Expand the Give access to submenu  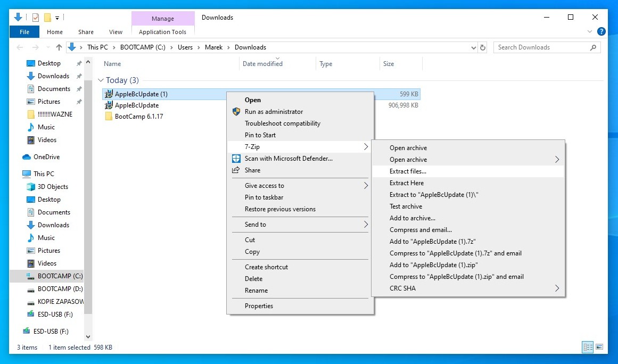[300, 186]
